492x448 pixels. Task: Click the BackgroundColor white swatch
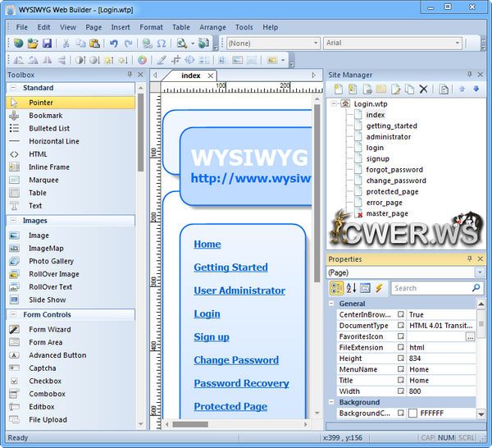coord(413,414)
